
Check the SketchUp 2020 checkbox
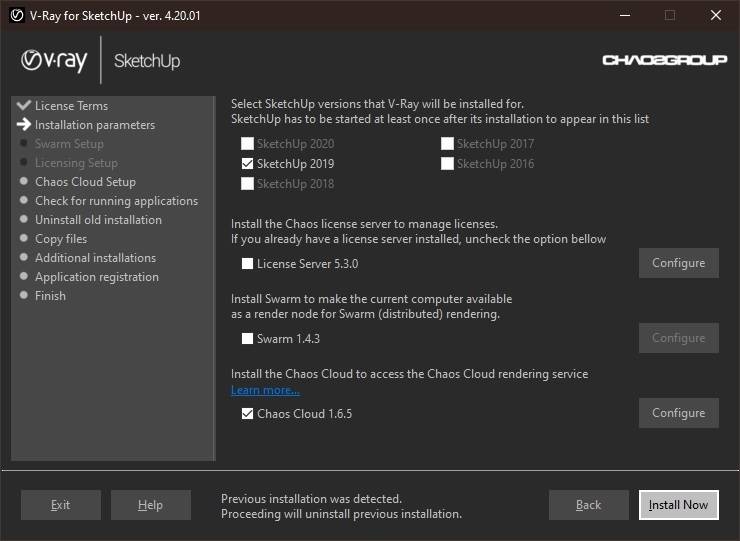coord(247,144)
